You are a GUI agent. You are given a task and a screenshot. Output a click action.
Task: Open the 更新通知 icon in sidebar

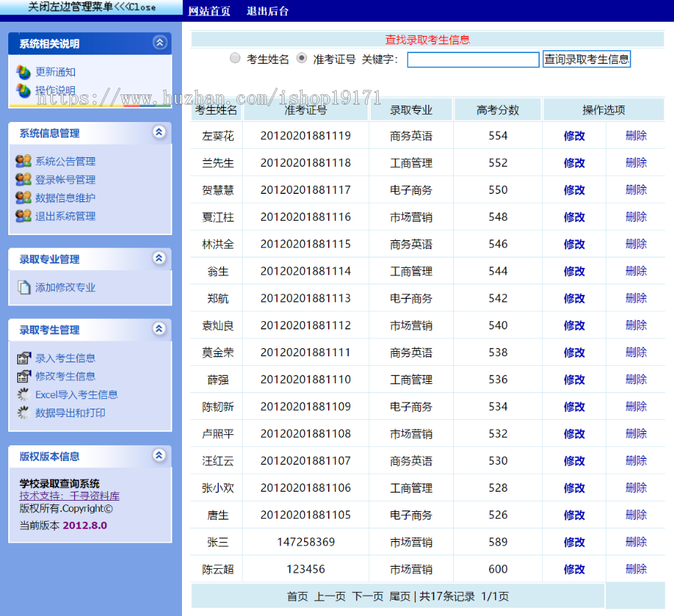pos(24,71)
